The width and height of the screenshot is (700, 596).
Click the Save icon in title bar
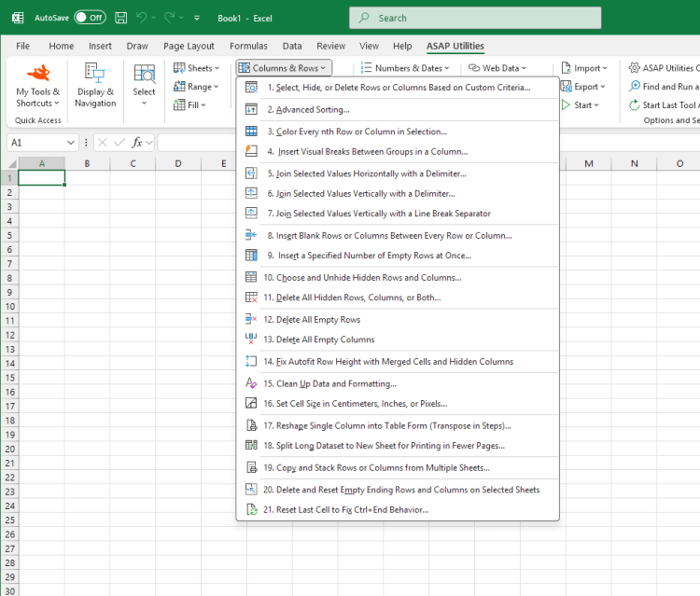pos(121,18)
